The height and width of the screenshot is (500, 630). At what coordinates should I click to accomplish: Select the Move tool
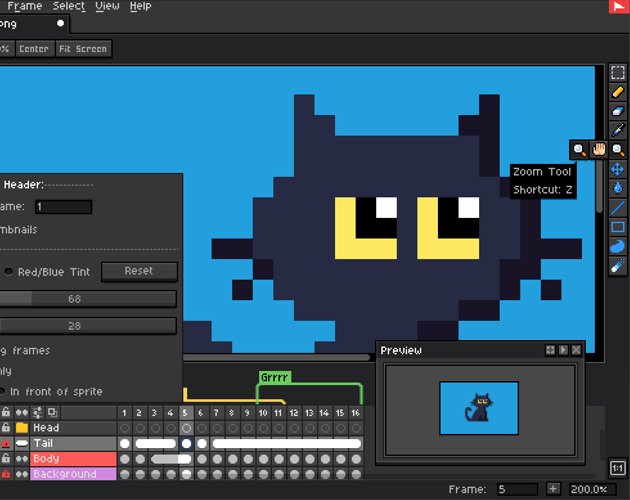pos(618,169)
